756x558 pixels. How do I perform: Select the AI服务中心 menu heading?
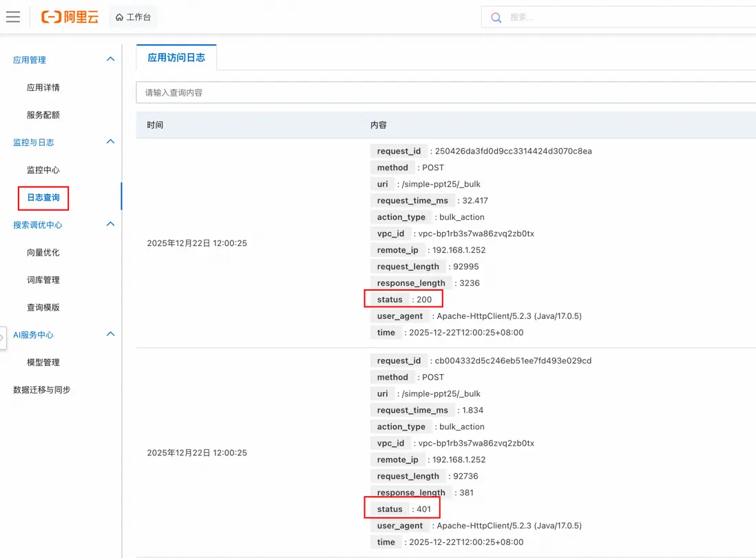pyautogui.click(x=33, y=335)
